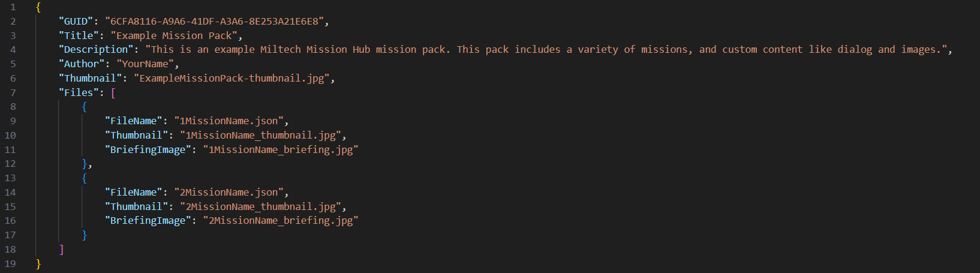Click the "2MissionName_briefing.jpg" value
Viewport: 980px width, 273px height.
(280, 220)
